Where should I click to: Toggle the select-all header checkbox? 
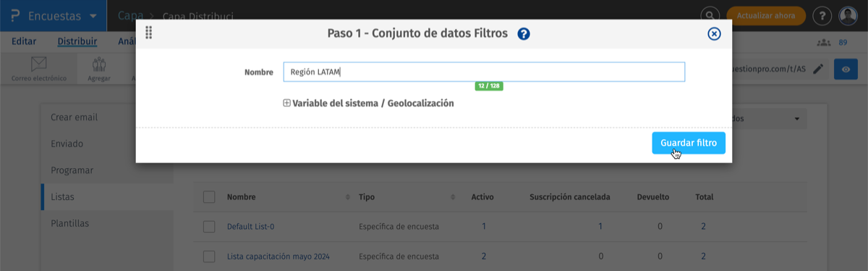pyautogui.click(x=209, y=197)
